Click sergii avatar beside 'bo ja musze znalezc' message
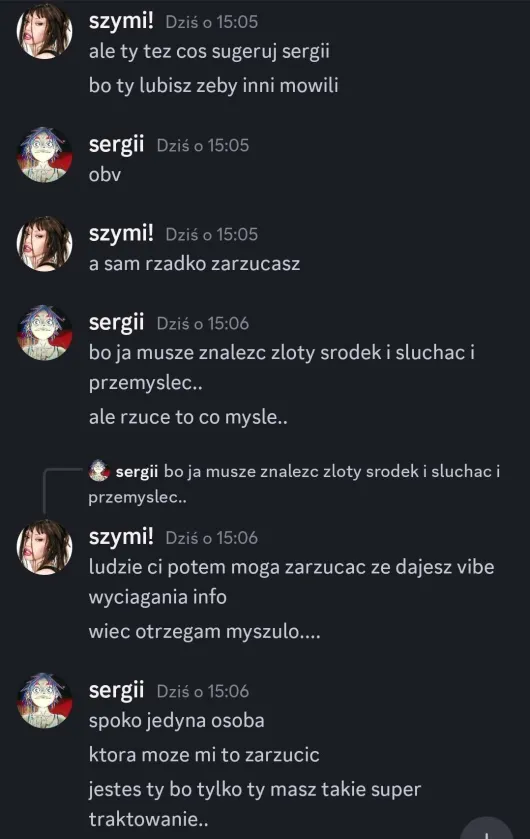This screenshot has height=839, width=530. pos(45,333)
